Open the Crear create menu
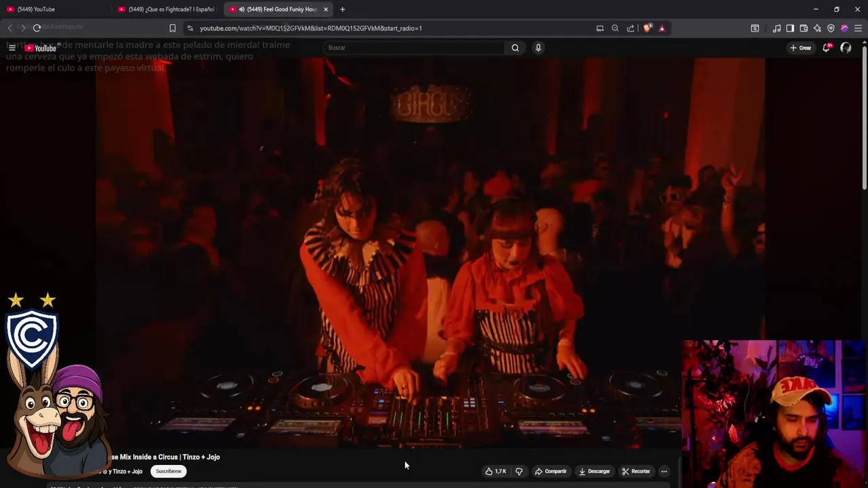Screen dimensions: 868x488 800,47
